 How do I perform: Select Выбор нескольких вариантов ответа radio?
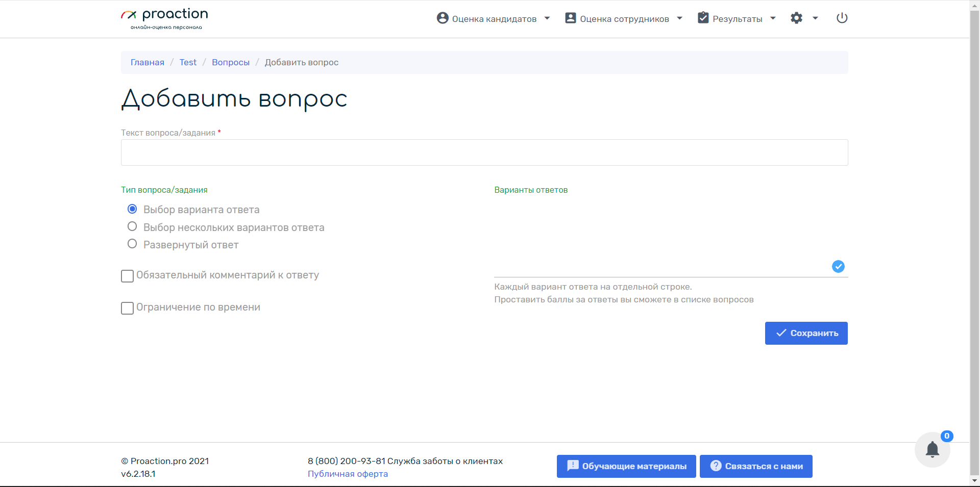pos(132,226)
